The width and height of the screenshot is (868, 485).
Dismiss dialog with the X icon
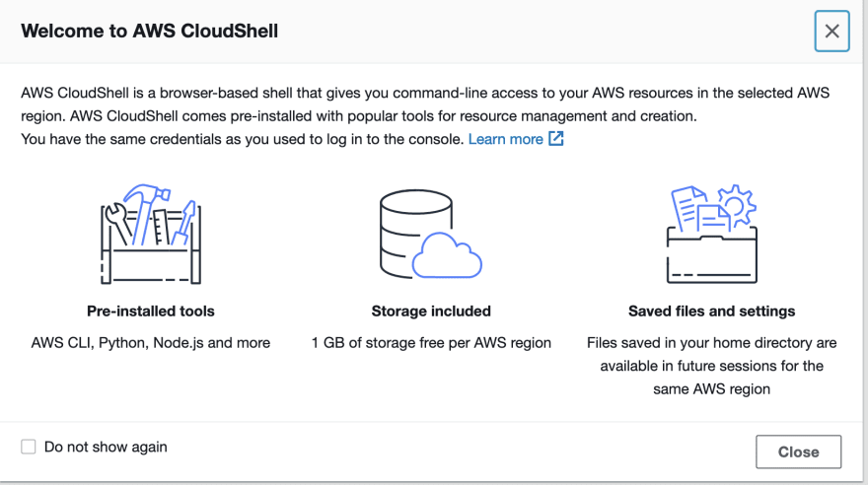tap(832, 31)
